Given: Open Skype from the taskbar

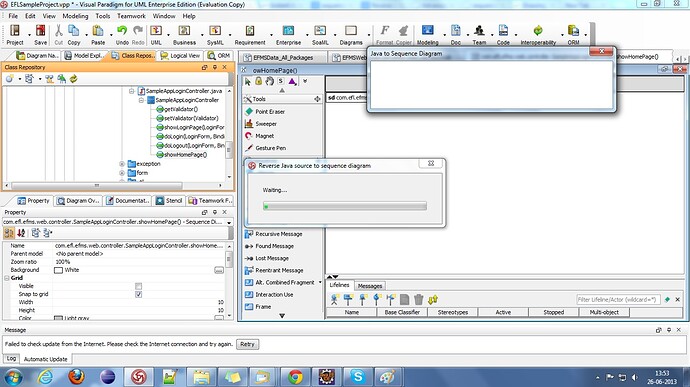Looking at the screenshot, I should (357, 377).
